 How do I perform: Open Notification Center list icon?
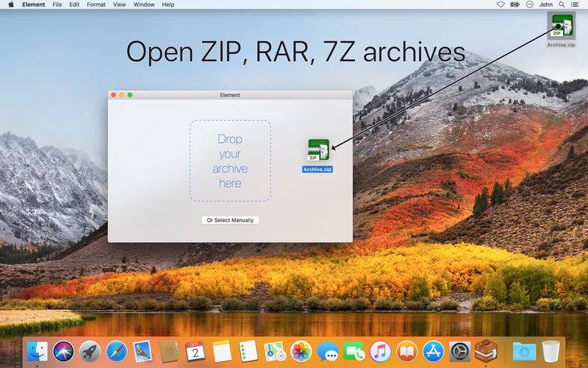pyautogui.click(x=575, y=4)
